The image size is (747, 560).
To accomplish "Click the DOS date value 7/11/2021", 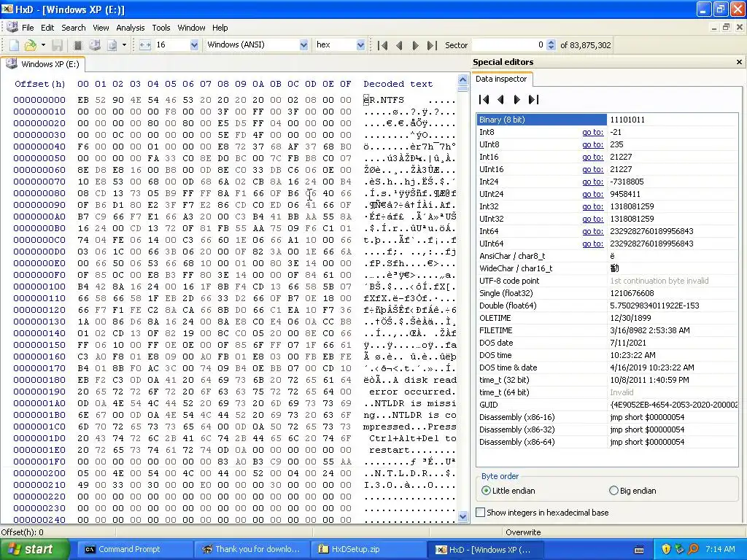I will pyautogui.click(x=628, y=343).
